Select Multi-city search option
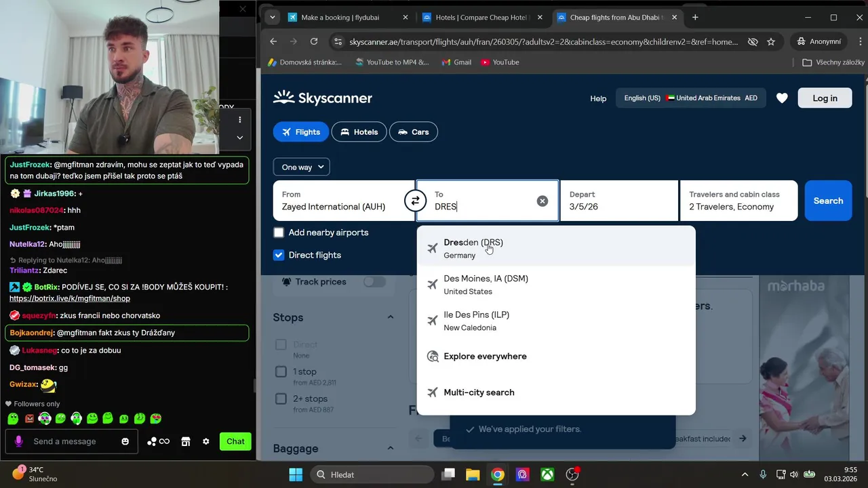Screen dimensions: 868x488 (556, 392)
